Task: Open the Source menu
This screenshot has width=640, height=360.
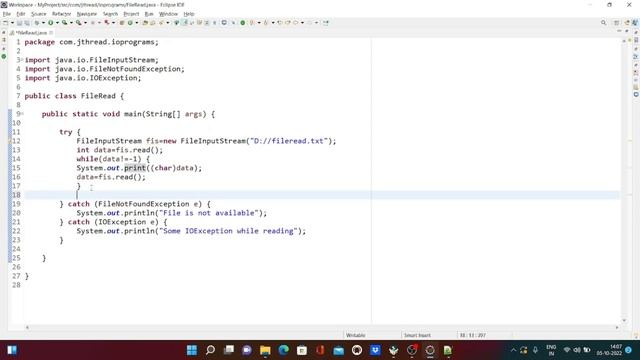Action: click(x=39, y=14)
